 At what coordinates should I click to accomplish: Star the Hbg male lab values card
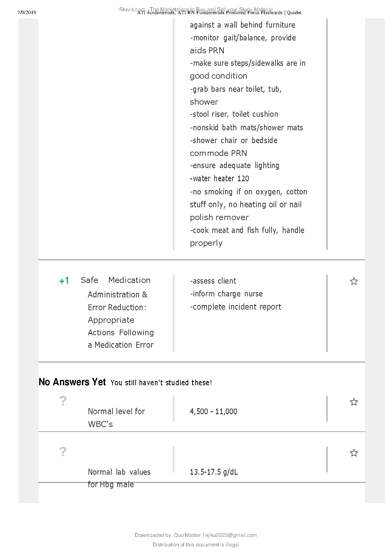[x=354, y=453]
